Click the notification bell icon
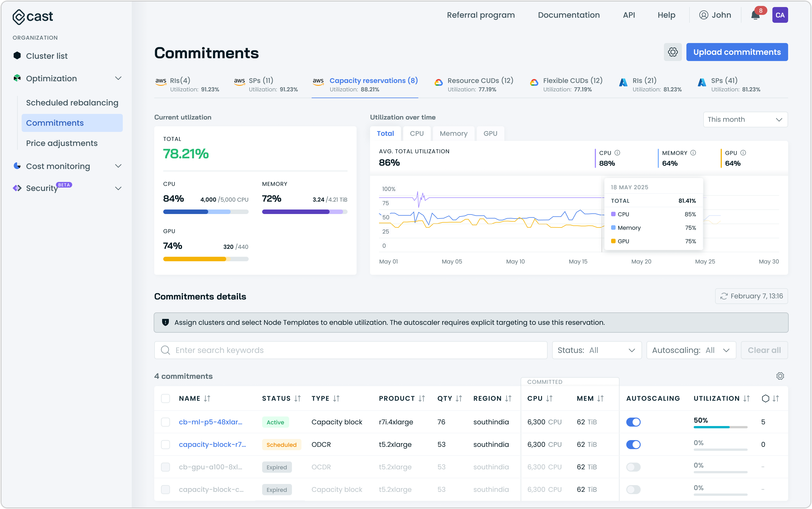 755,15
